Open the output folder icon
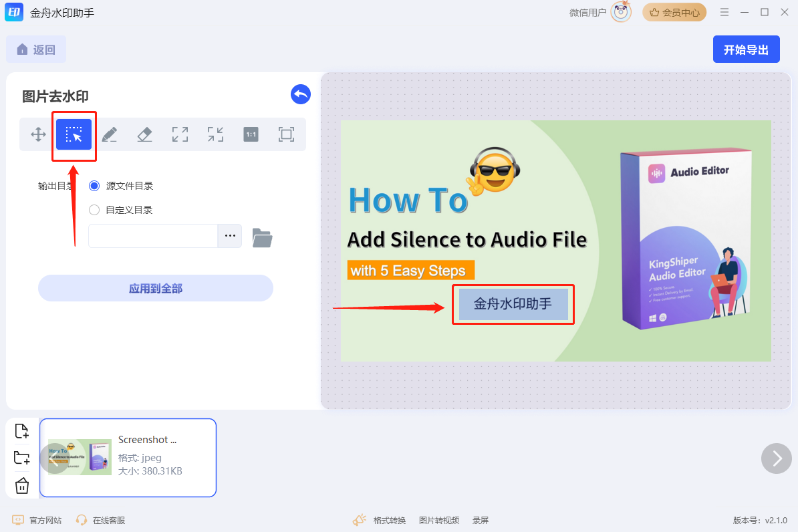 [x=262, y=238]
